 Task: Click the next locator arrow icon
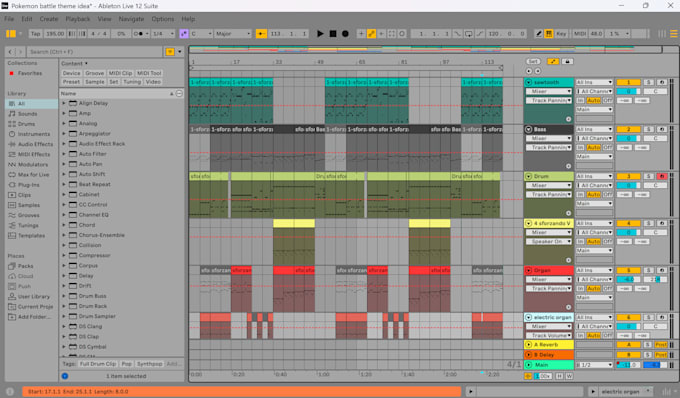538,71
